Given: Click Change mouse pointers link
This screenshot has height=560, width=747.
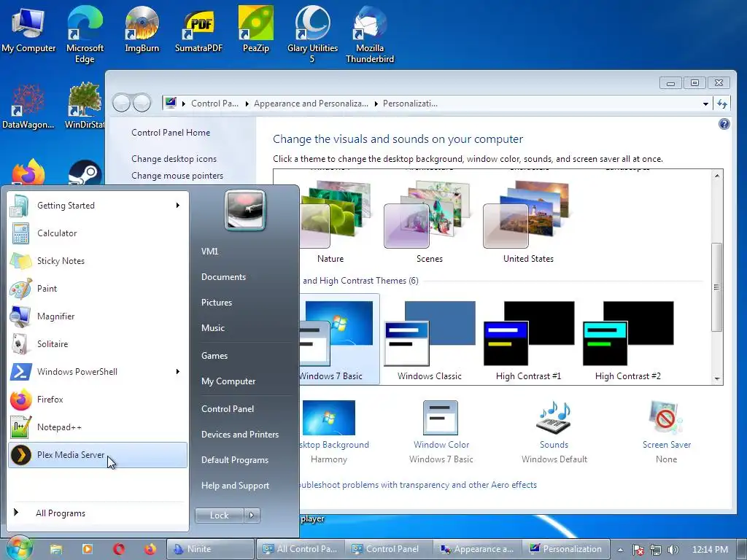Looking at the screenshot, I should point(177,175).
